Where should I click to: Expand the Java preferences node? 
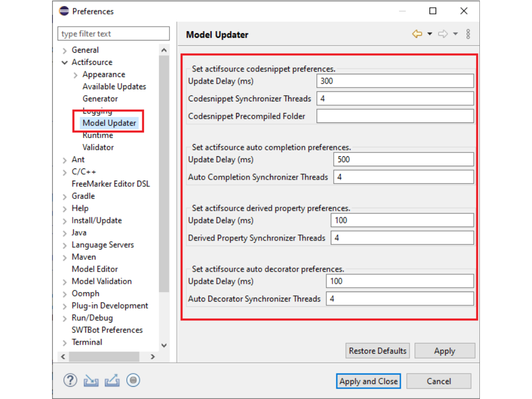point(65,233)
